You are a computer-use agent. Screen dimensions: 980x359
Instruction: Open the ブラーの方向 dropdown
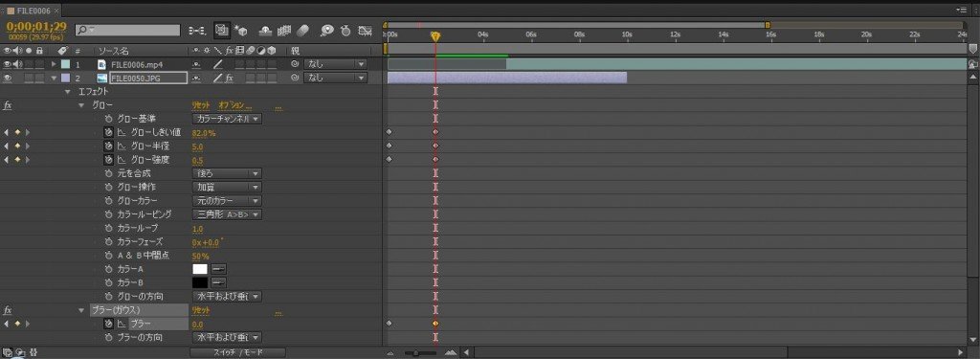[226, 337]
